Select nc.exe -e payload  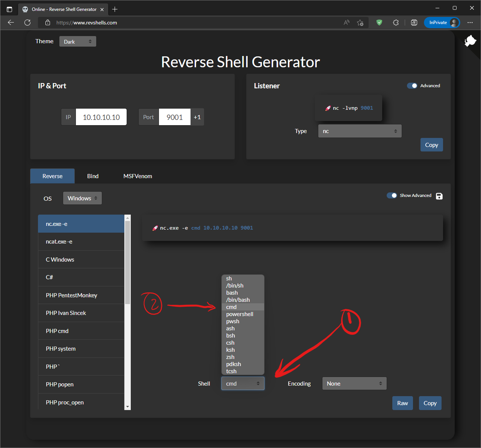pos(81,224)
